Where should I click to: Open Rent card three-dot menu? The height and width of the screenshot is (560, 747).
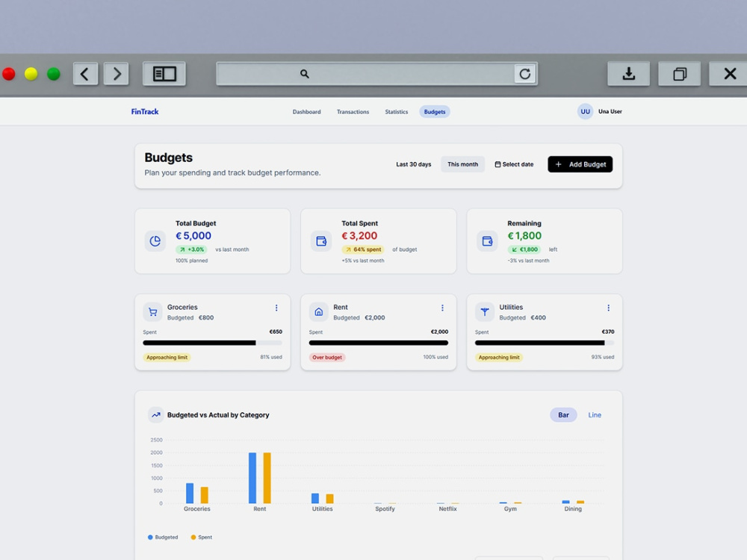[442, 308]
